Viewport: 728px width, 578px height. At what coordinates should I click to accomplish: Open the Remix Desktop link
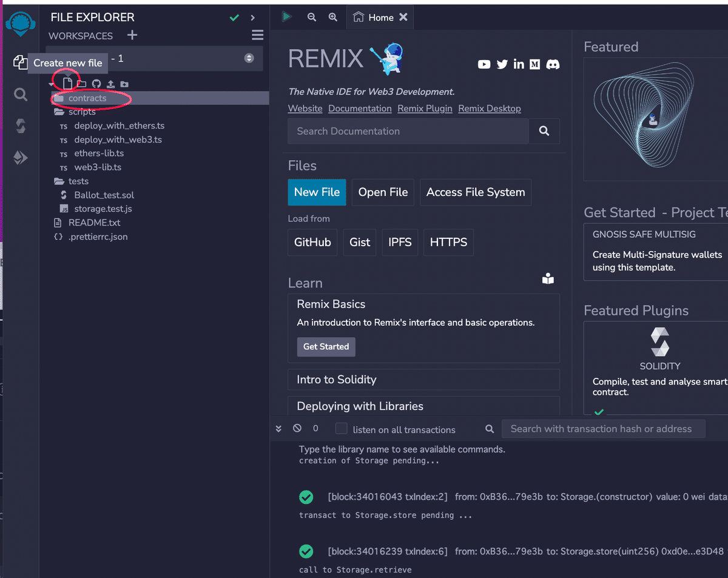click(490, 108)
